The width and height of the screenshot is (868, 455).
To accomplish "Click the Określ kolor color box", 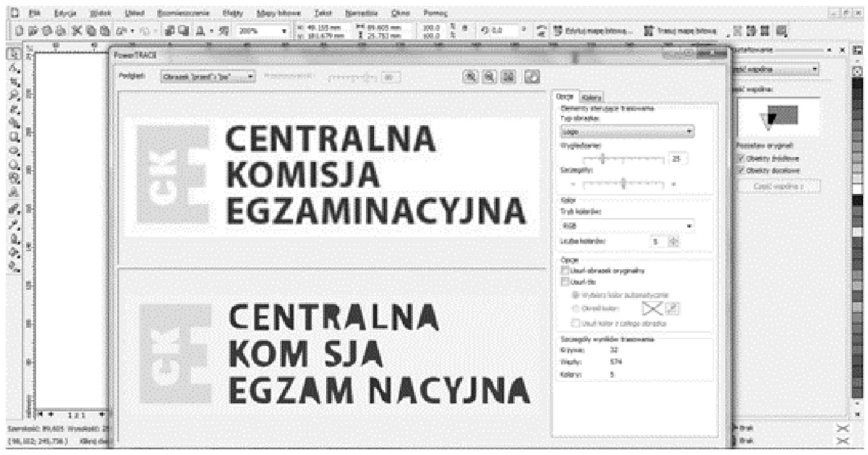I will pyautogui.click(x=653, y=309).
